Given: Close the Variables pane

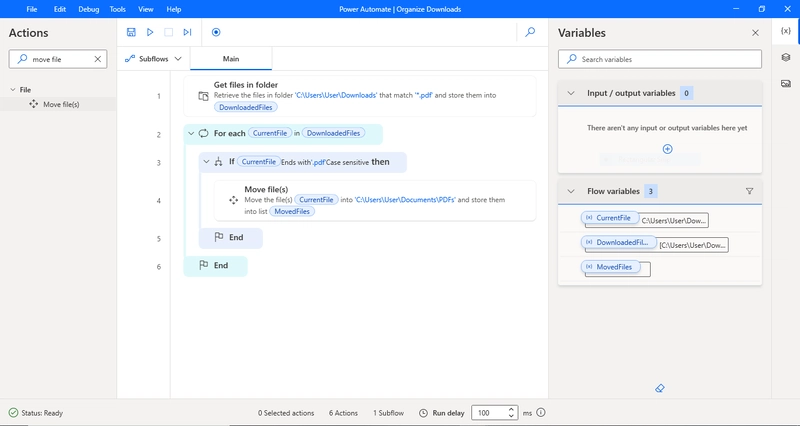Looking at the screenshot, I should [x=755, y=33].
